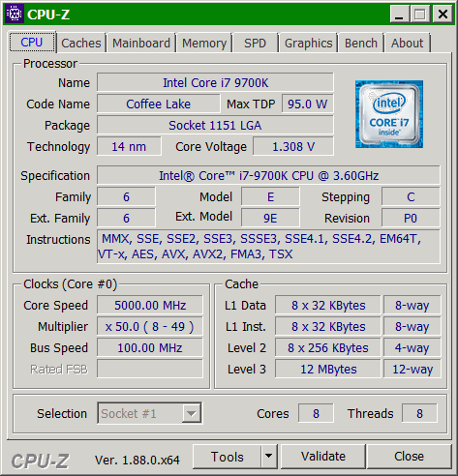
Task: Click the 1.308 V core voltage value
Action: [x=293, y=146]
